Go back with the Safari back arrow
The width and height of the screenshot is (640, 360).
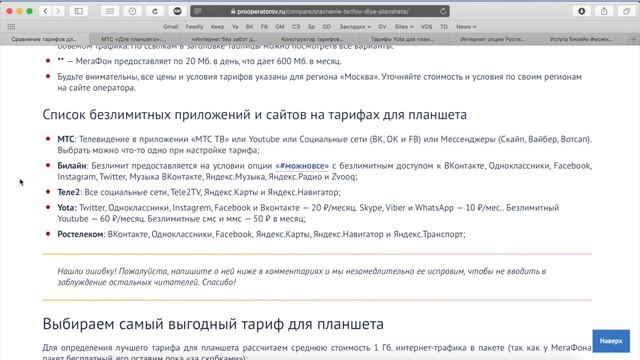click(x=45, y=11)
